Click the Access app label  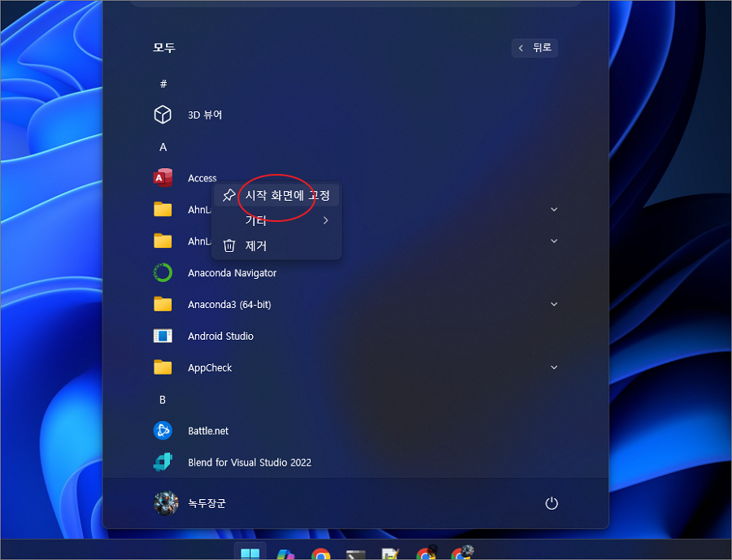[x=203, y=178]
